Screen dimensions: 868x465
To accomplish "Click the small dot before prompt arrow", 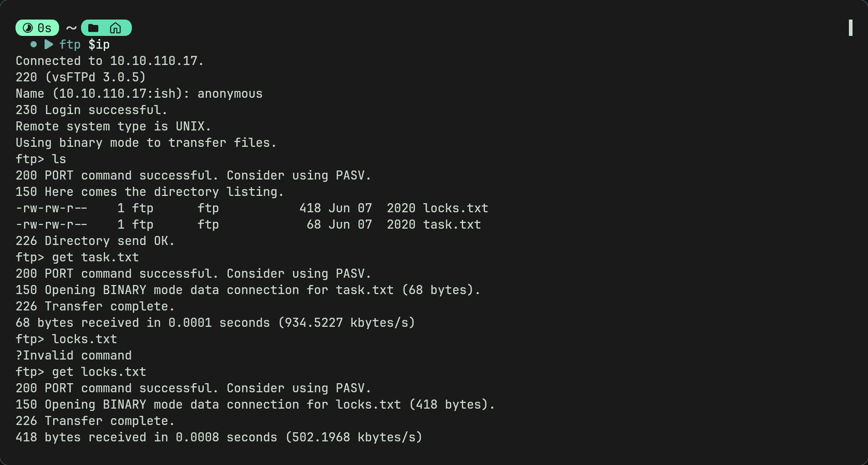I will (33, 45).
